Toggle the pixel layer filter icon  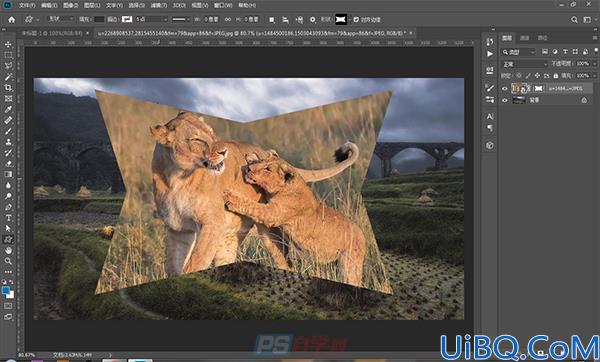(x=545, y=52)
